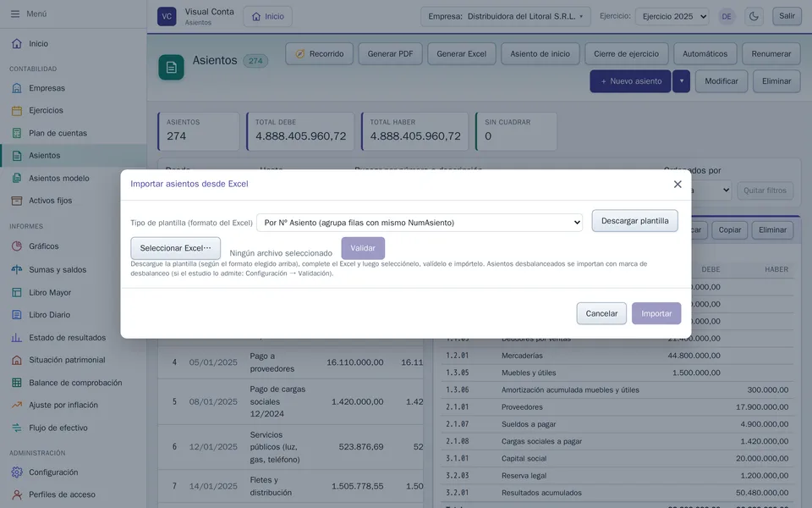Click Cierre de ejercicio button
Image resolution: width=812 pixels, height=508 pixels.
627,54
